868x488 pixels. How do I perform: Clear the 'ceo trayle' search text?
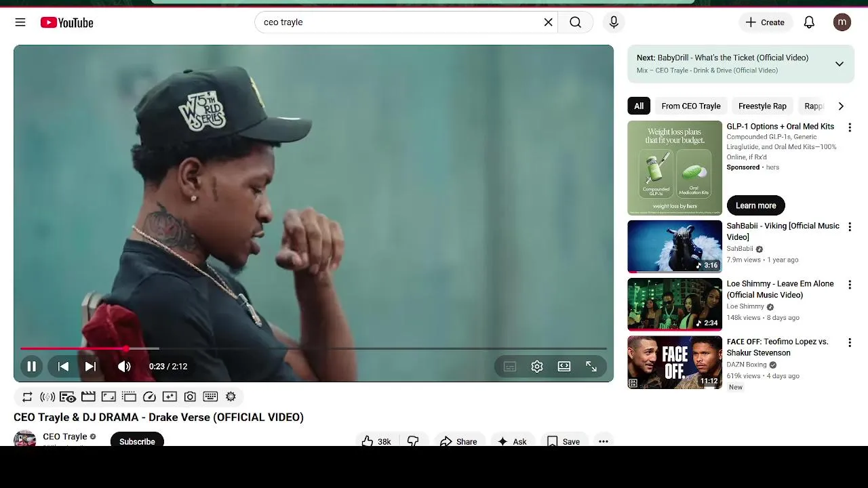pos(548,22)
